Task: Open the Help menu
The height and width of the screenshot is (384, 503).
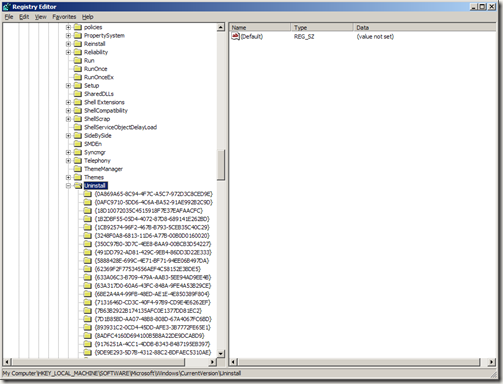Action: click(x=88, y=17)
